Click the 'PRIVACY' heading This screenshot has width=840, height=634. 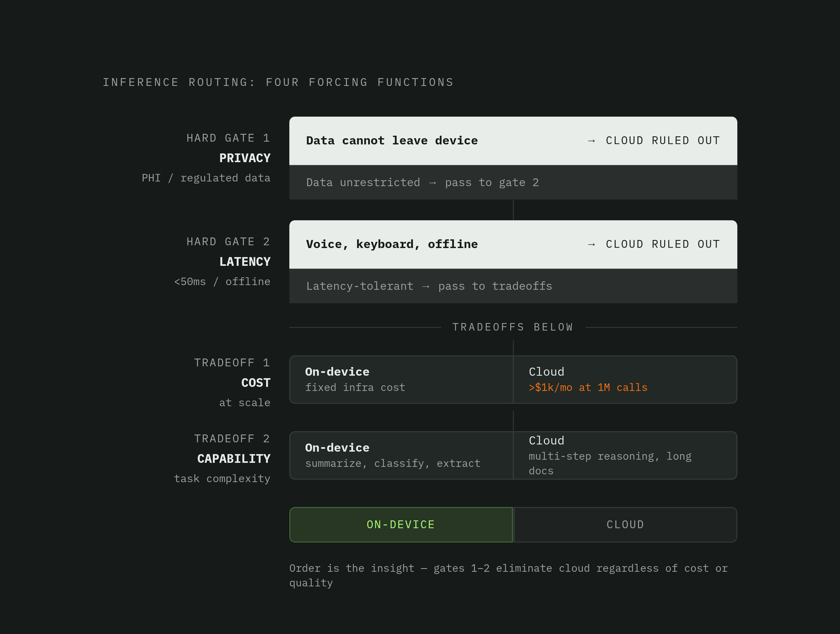pyautogui.click(x=245, y=158)
